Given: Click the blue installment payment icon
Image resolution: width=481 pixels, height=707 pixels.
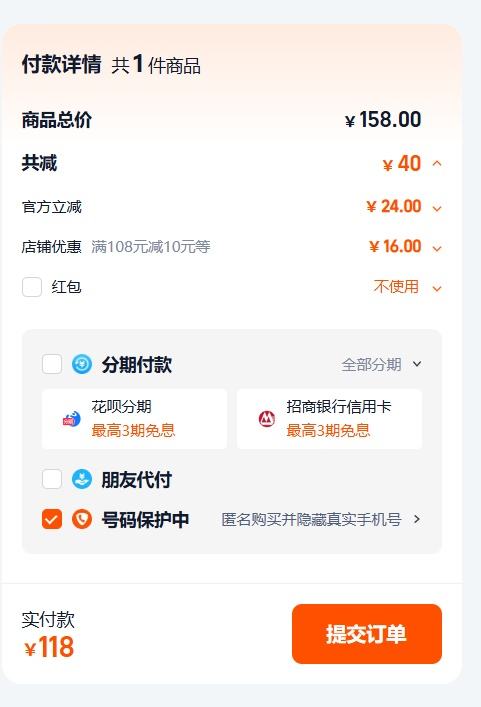Looking at the screenshot, I should click(x=82, y=364).
